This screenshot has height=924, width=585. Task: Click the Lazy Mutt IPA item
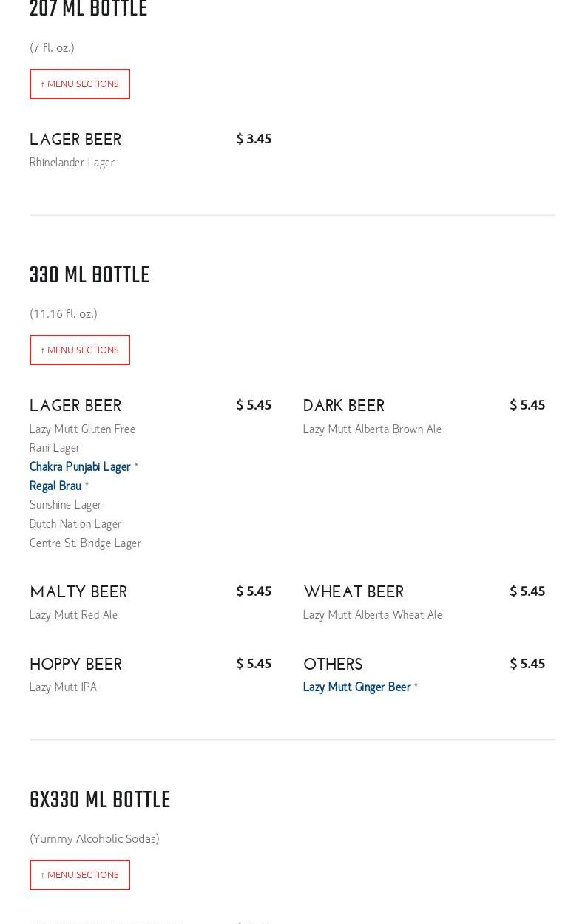tap(63, 687)
